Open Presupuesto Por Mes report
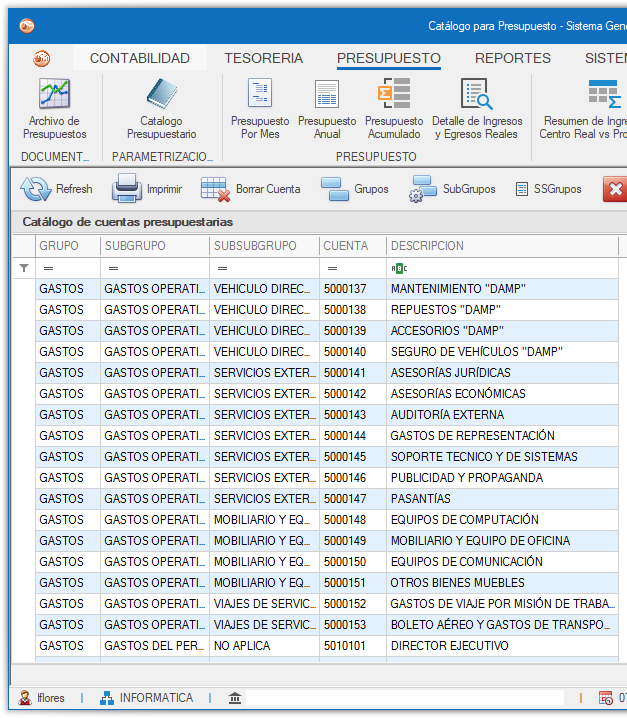Screen dimensions: 627x718 coord(260,109)
